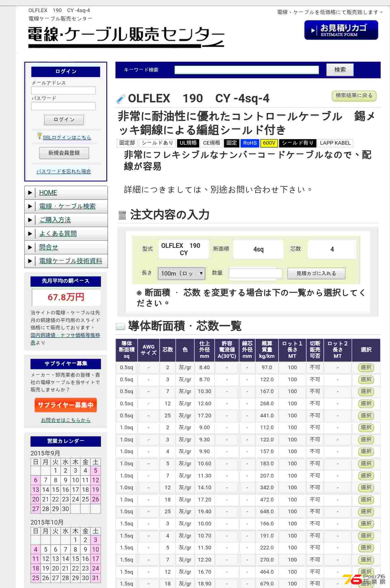Click the 新規会員登録 button
The image size is (390, 588).
64,153
